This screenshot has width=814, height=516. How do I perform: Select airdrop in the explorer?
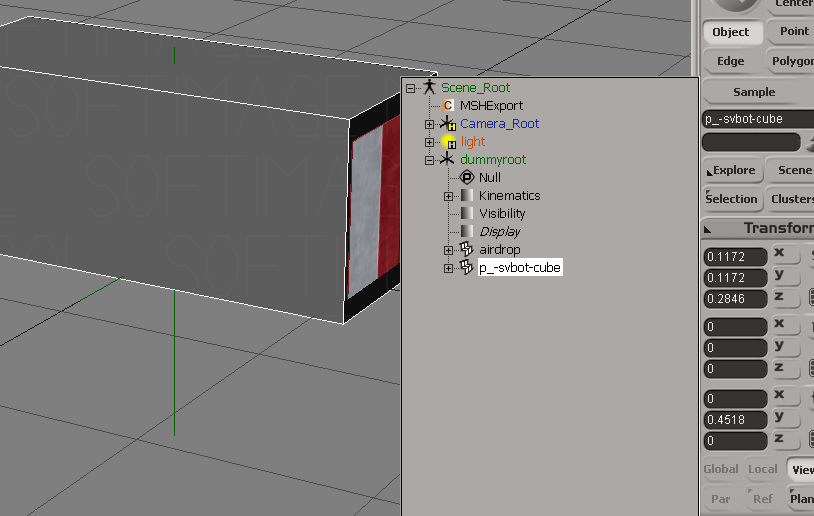499,250
